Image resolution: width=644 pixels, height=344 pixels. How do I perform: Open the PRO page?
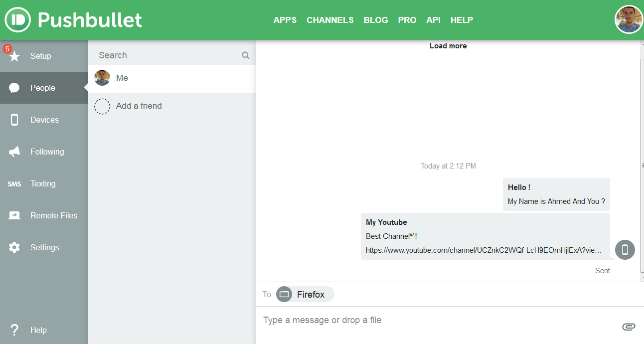pos(407,20)
